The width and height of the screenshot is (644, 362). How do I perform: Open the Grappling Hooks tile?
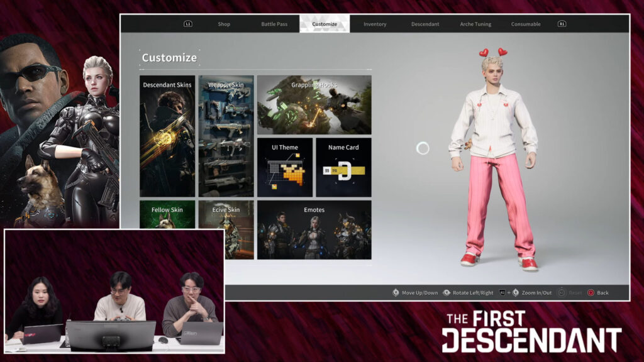pyautogui.click(x=314, y=105)
